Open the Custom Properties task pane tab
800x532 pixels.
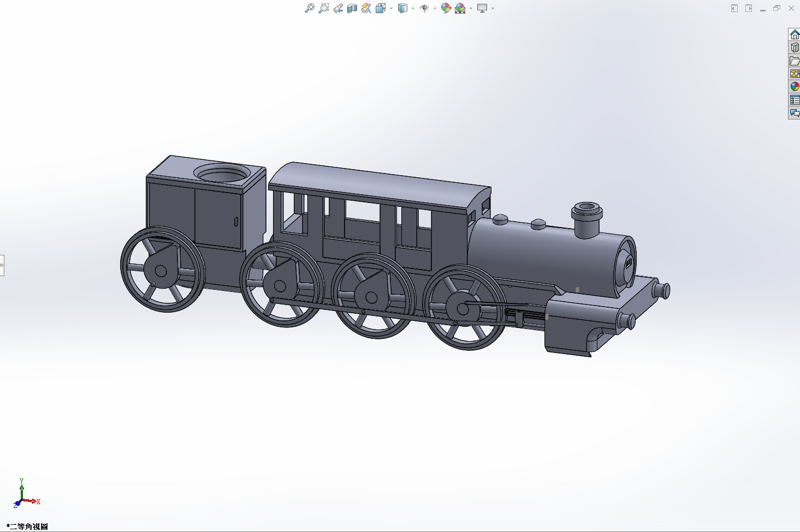click(795, 100)
